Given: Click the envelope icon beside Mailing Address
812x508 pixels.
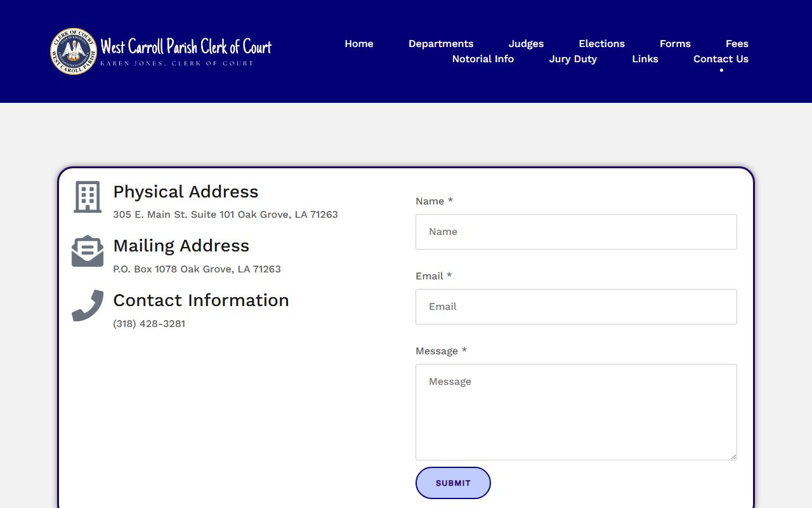Looking at the screenshot, I should pyautogui.click(x=88, y=251).
